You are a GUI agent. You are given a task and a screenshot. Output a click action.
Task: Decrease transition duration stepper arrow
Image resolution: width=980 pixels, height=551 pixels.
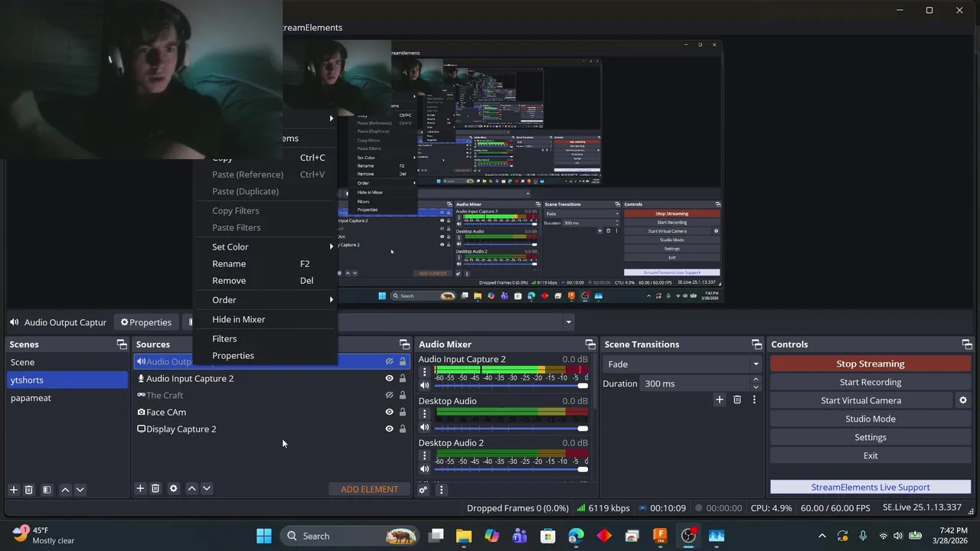point(756,387)
